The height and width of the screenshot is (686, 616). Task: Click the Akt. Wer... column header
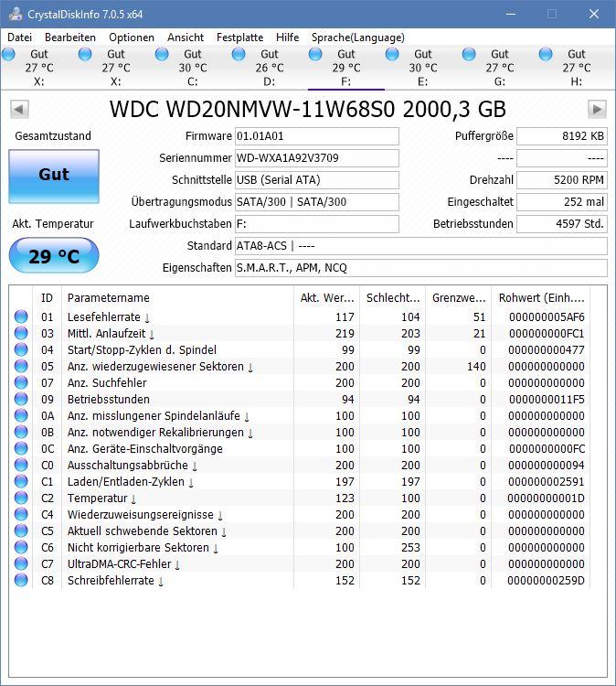pyautogui.click(x=326, y=298)
